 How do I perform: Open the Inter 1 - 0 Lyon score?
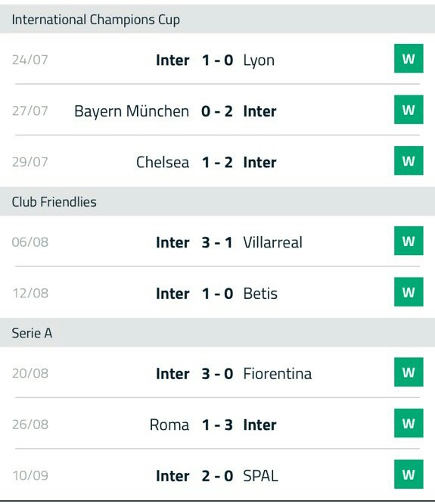(218, 60)
